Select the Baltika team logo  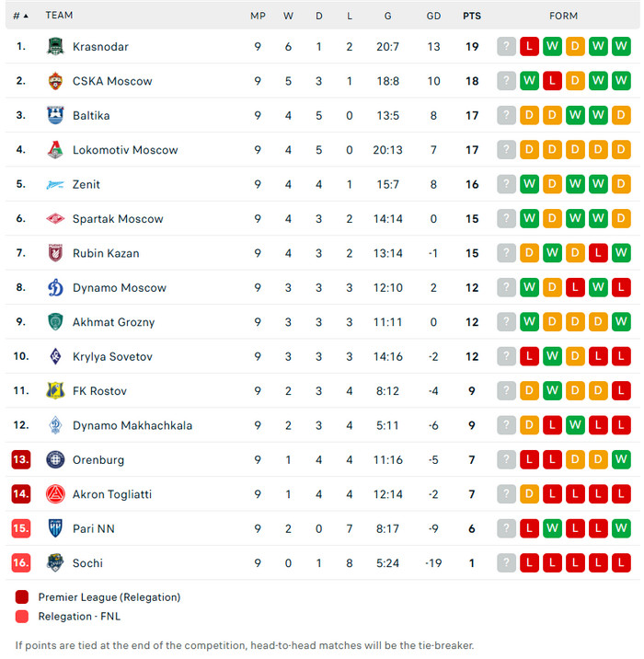55,116
